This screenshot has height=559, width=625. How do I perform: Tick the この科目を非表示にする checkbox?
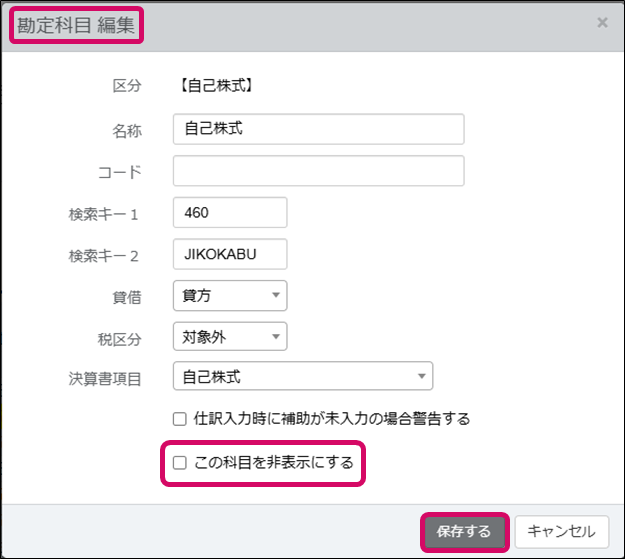click(x=180, y=463)
